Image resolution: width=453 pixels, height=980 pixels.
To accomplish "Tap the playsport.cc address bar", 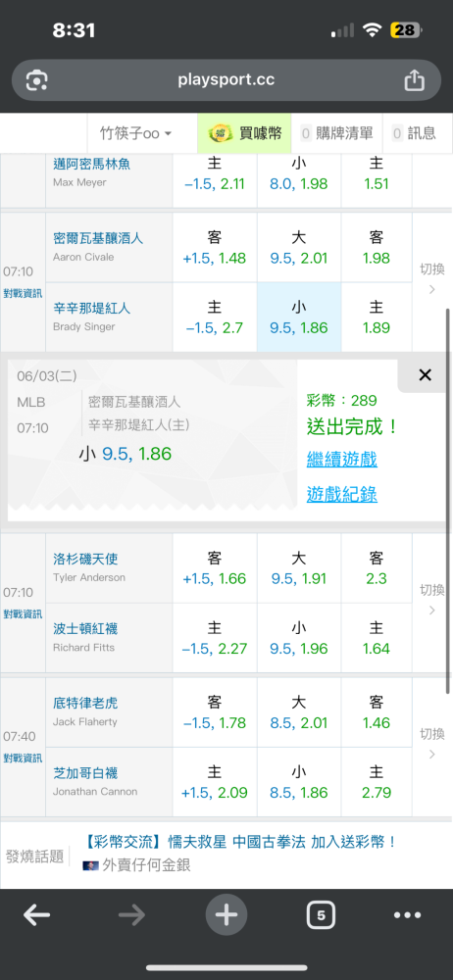I will (226, 80).
